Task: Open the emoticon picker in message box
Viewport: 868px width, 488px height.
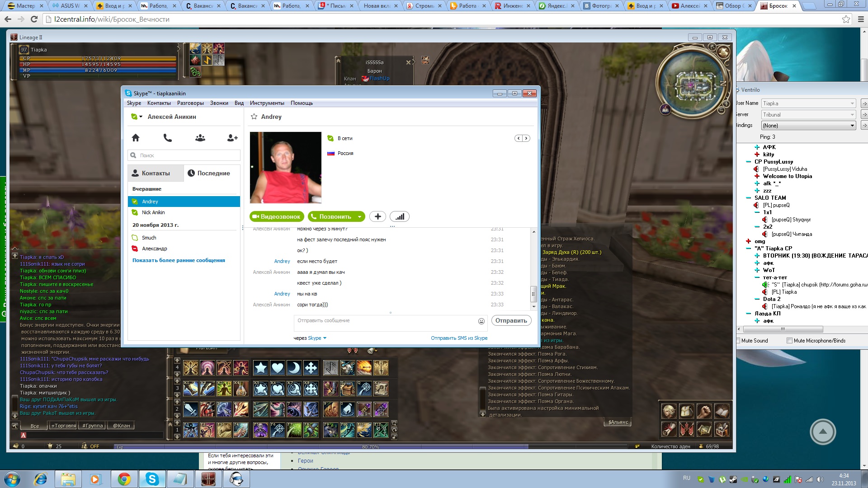Action: pos(481,321)
